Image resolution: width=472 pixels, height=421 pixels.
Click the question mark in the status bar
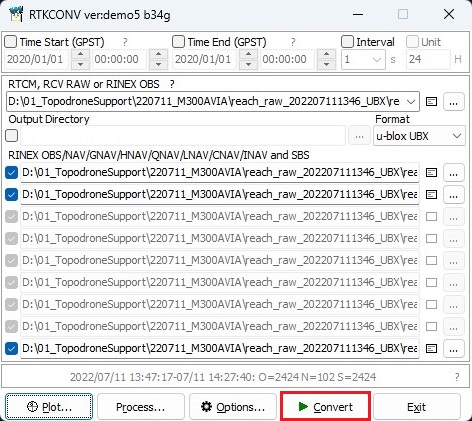point(457,377)
